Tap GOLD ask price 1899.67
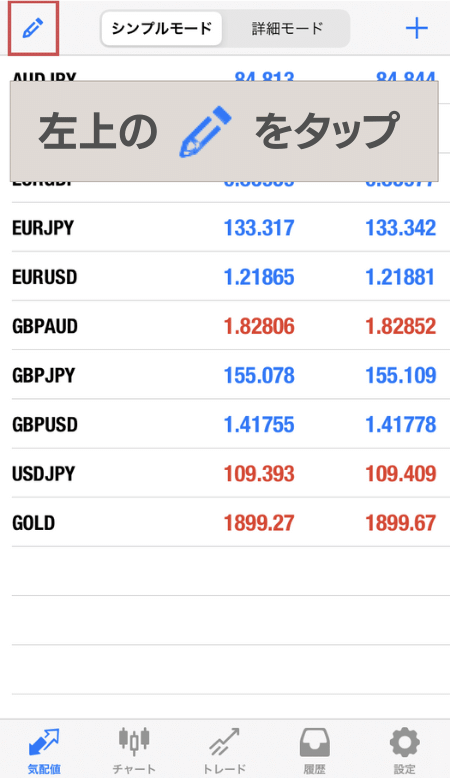The image size is (450, 778). coord(401,523)
